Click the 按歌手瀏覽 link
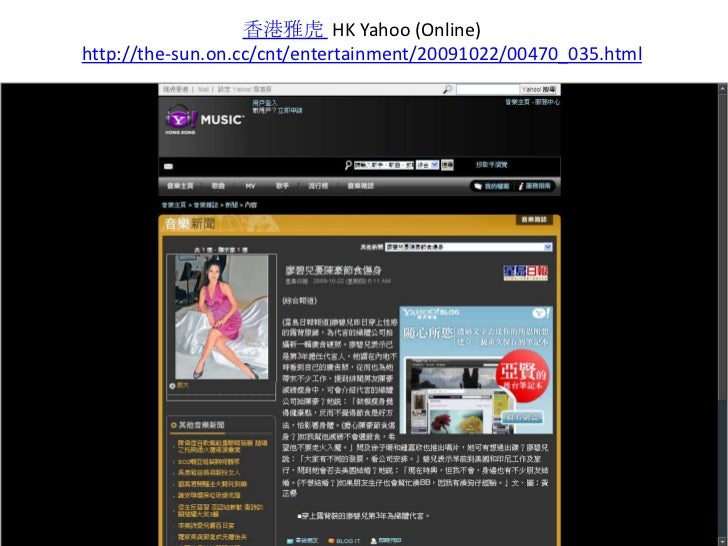 point(492,165)
